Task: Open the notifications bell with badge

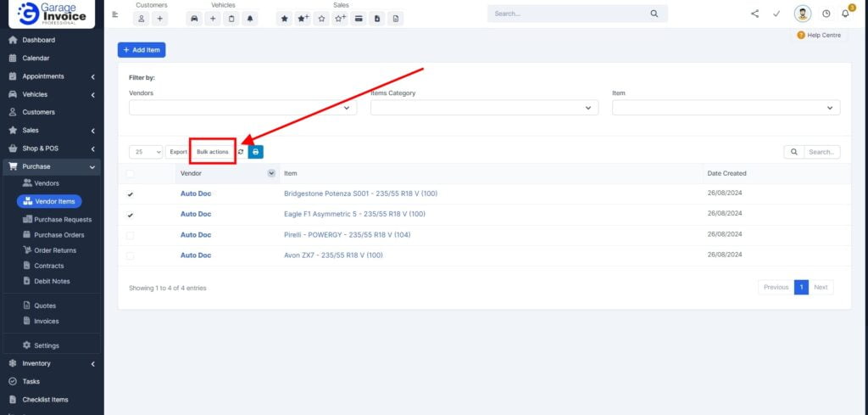Action: [845, 14]
